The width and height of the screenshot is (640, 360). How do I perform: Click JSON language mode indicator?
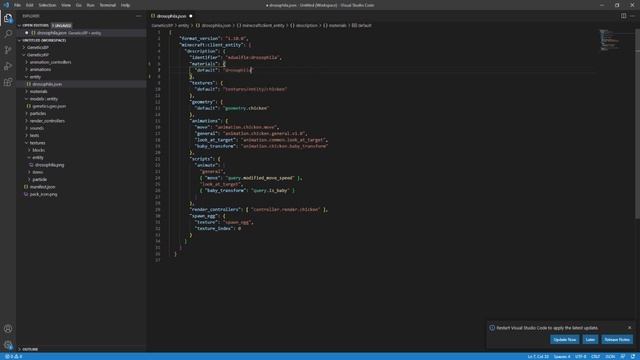(610, 356)
